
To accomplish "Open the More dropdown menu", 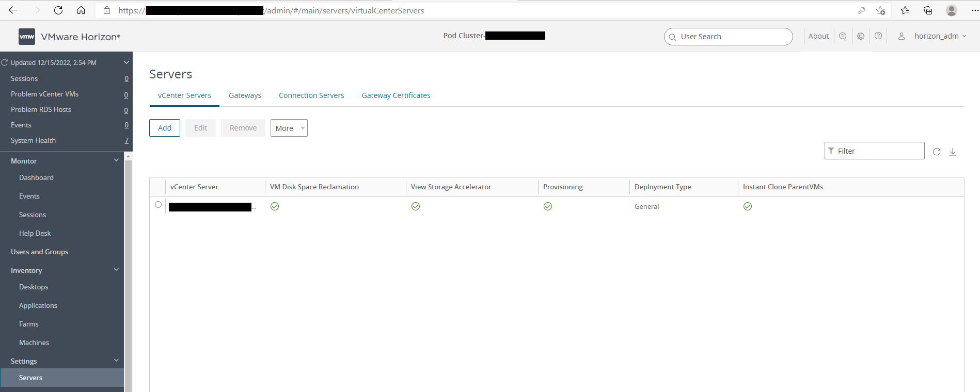I will pyautogui.click(x=289, y=128).
